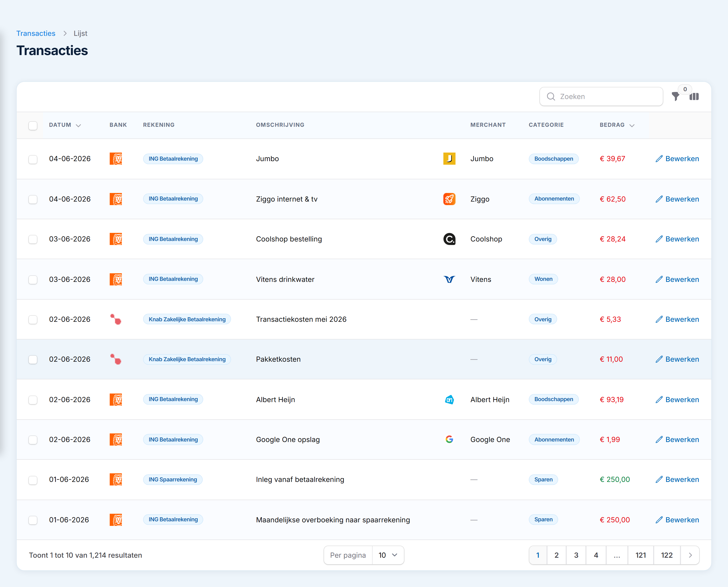Click the Ziggo merchant logo

tap(449, 199)
